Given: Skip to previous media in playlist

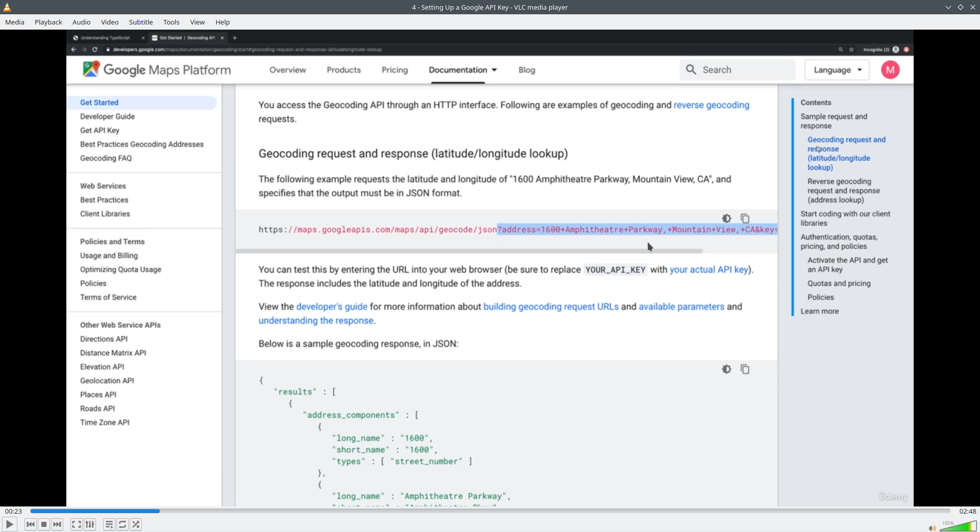Looking at the screenshot, I should (x=31, y=524).
